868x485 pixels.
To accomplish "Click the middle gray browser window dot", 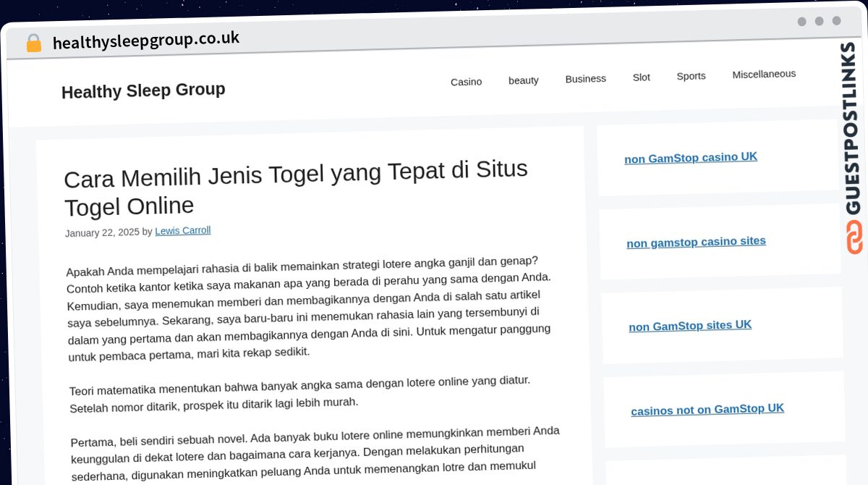I will pyautogui.click(x=820, y=22).
